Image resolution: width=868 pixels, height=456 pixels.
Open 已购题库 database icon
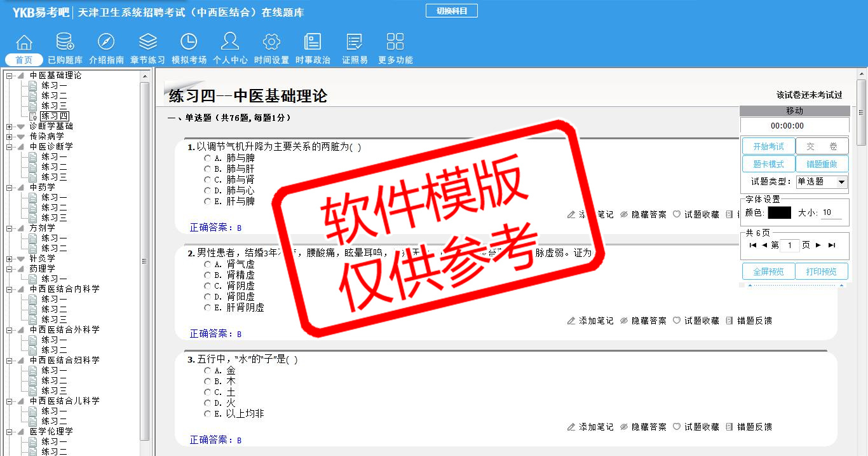pyautogui.click(x=65, y=43)
